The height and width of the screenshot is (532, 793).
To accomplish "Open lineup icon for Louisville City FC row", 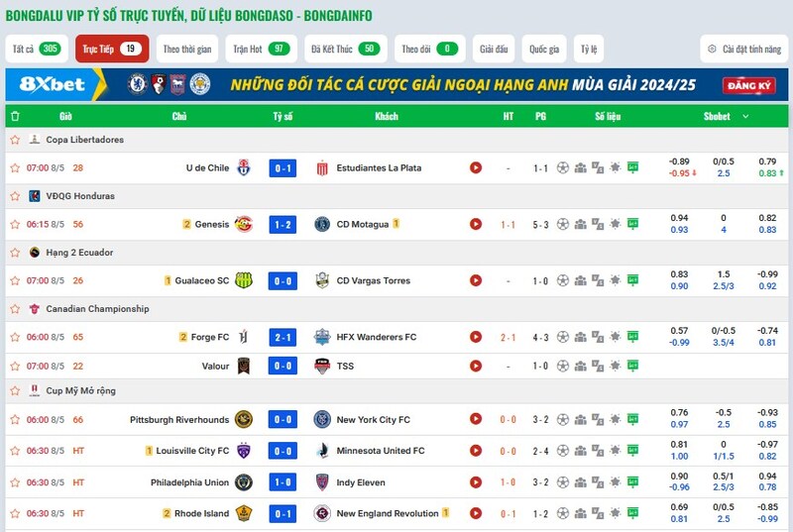I will tap(581, 451).
